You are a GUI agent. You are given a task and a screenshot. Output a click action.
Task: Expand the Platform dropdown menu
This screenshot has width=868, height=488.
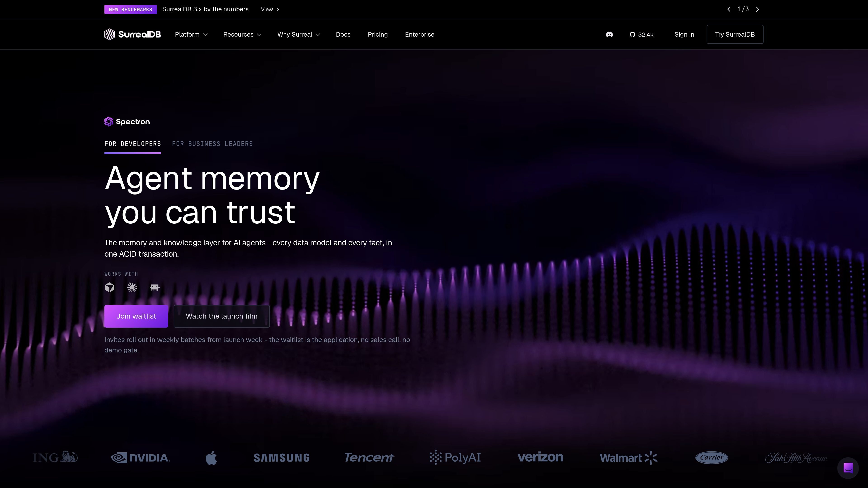(x=191, y=34)
